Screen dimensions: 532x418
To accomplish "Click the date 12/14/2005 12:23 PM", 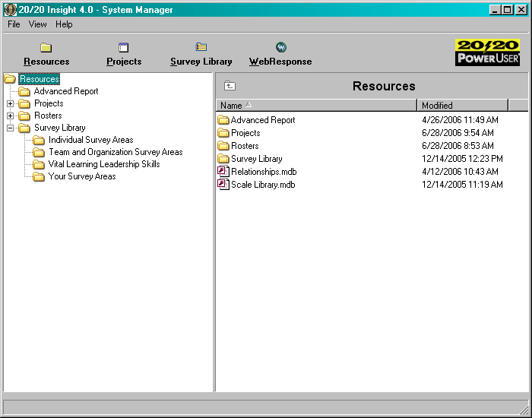I will pyautogui.click(x=462, y=158).
